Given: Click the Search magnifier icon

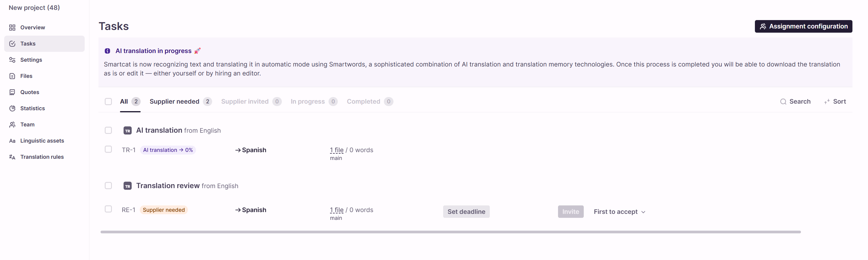Looking at the screenshot, I should pos(783,102).
